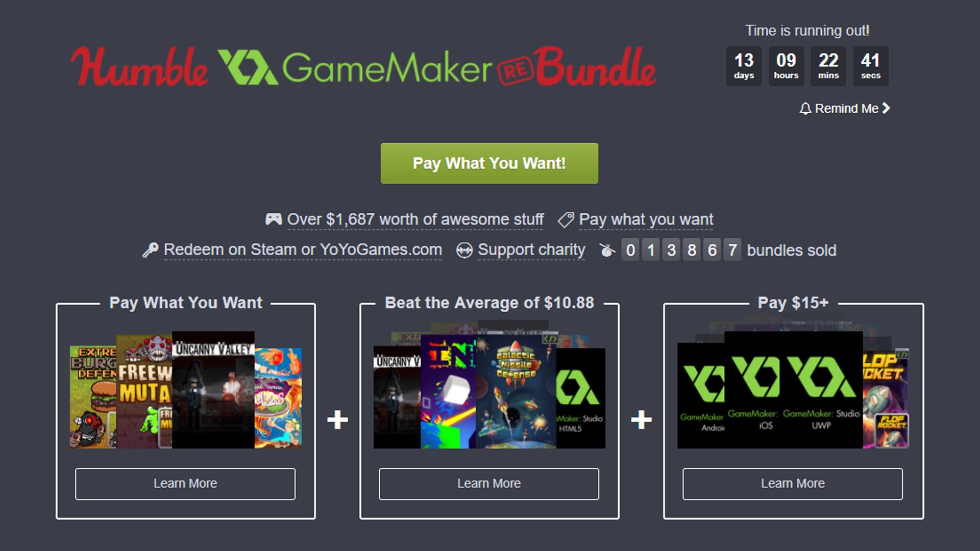The width and height of the screenshot is (980, 551).
Task: Click Learn More under Pay What You Want
Action: [x=185, y=484]
